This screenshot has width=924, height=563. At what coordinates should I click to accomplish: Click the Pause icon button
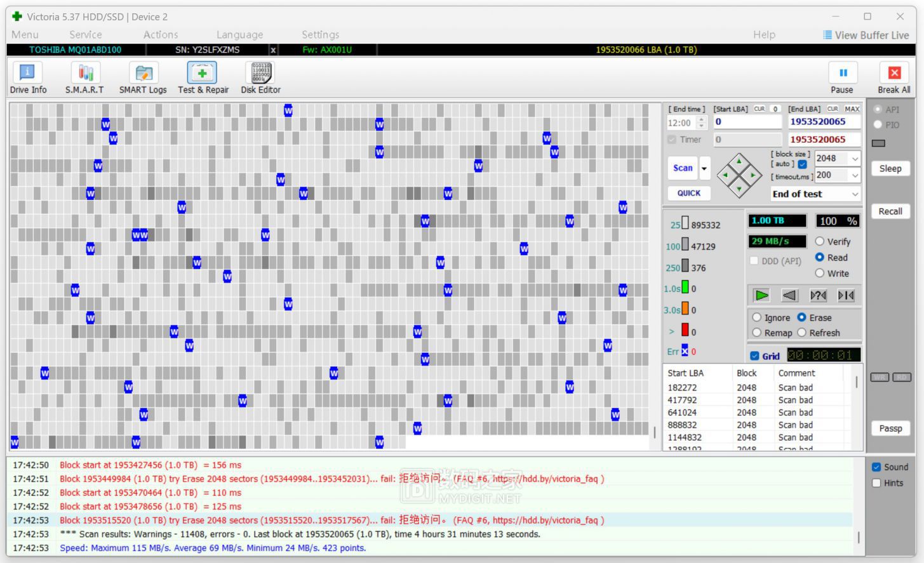point(843,73)
